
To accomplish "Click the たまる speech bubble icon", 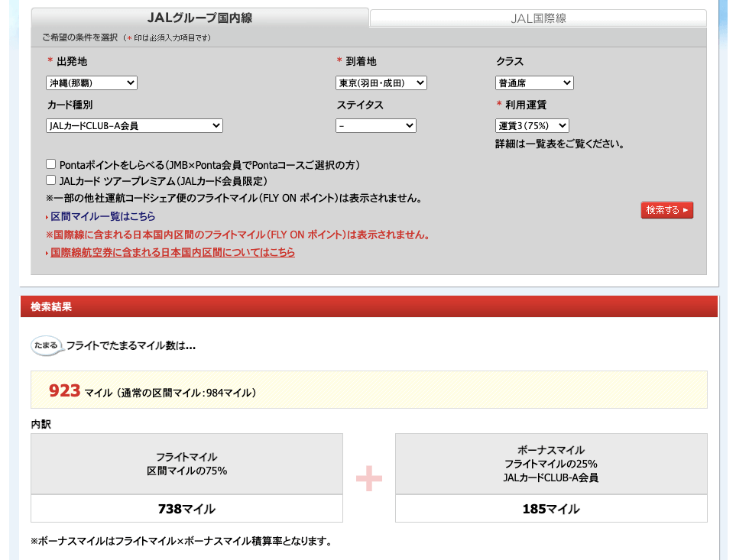I will point(47,345).
